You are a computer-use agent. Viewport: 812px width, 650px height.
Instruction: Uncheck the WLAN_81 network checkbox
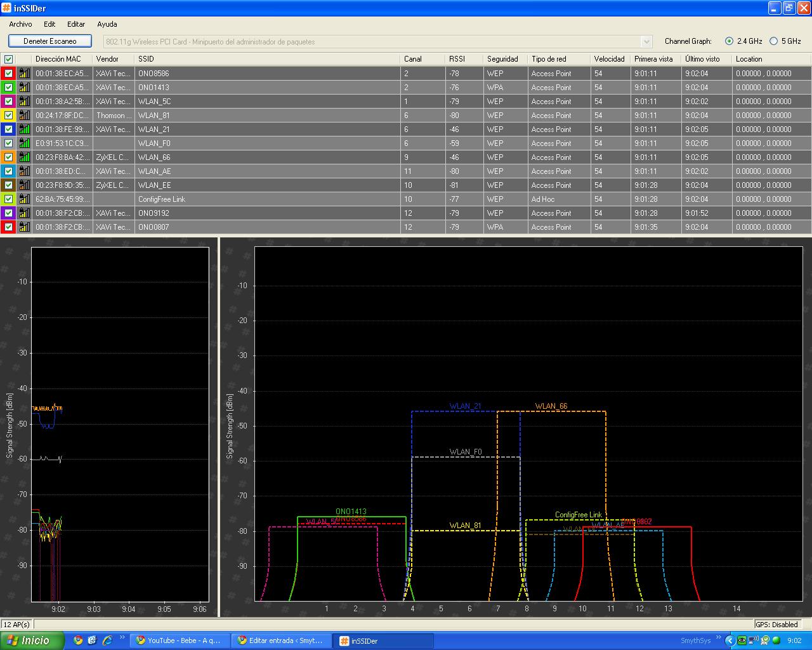tap(9, 116)
